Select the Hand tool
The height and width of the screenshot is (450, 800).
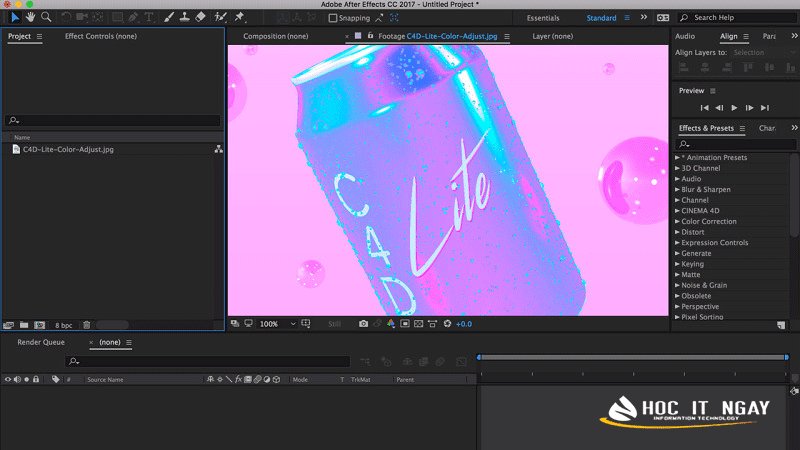pos(31,17)
